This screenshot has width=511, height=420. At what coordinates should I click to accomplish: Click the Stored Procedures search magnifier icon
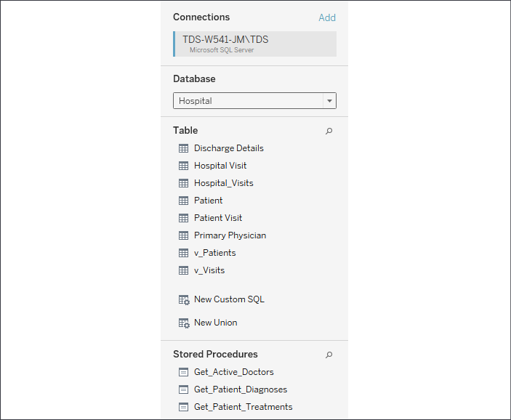[x=329, y=355]
